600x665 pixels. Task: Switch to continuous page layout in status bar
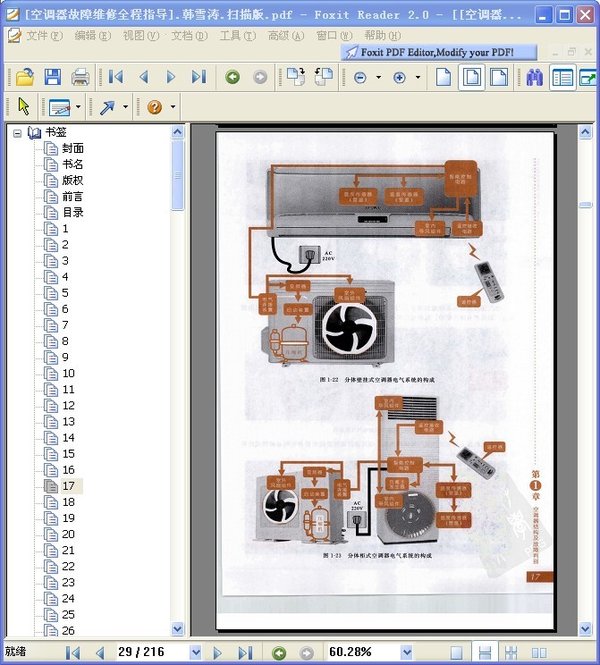coord(484,652)
